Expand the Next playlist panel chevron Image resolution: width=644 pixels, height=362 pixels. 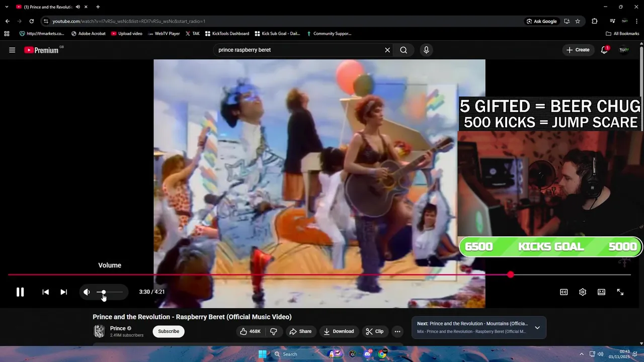(x=537, y=328)
